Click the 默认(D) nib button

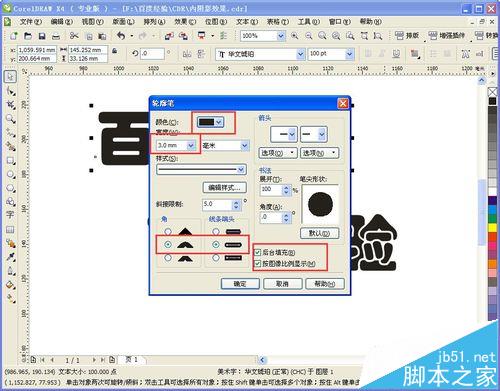coord(319,233)
